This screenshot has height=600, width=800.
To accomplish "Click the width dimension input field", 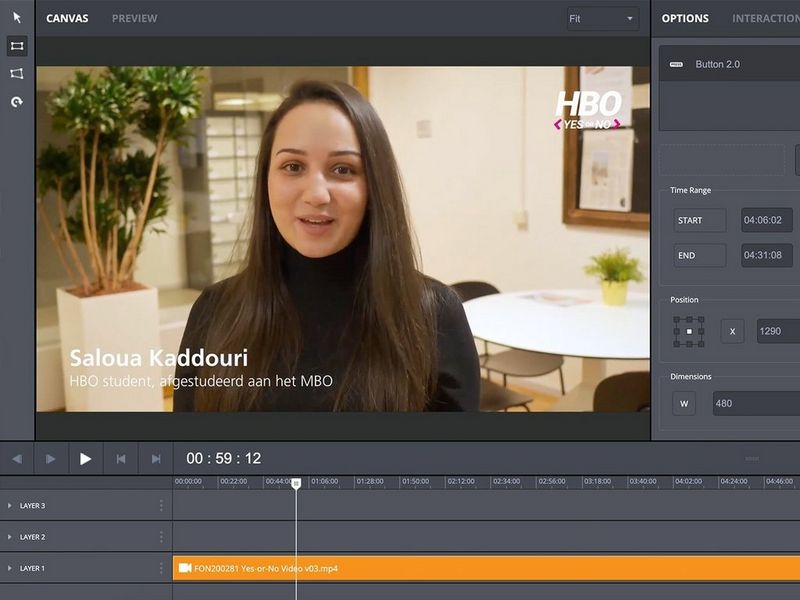I will [x=756, y=404].
